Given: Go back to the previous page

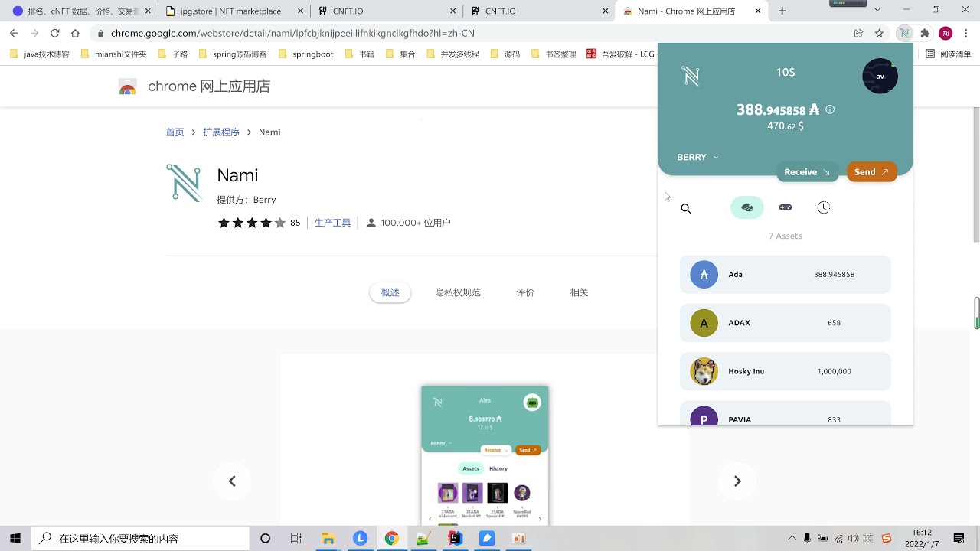Looking at the screenshot, I should click(x=15, y=33).
